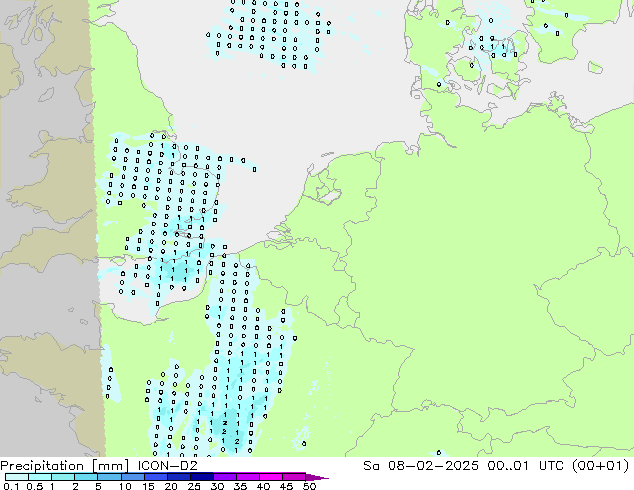The width and height of the screenshot is (634, 490).
Task: Click the '15' legend value
Action: click(x=148, y=486)
